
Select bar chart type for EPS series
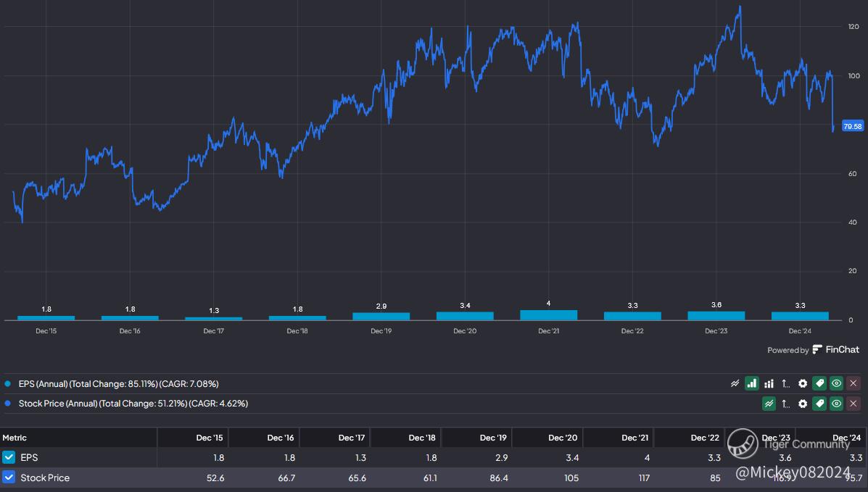(x=752, y=383)
